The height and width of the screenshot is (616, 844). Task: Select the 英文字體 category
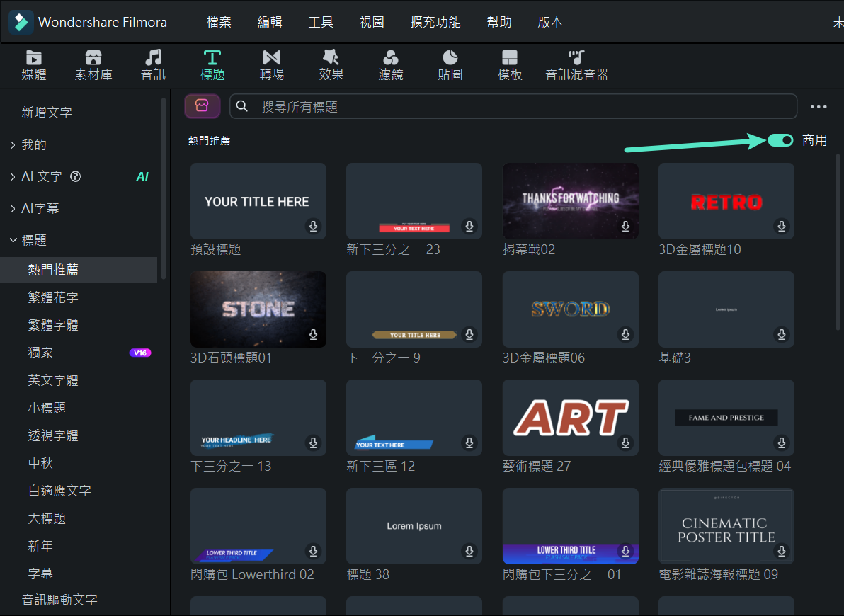53,380
